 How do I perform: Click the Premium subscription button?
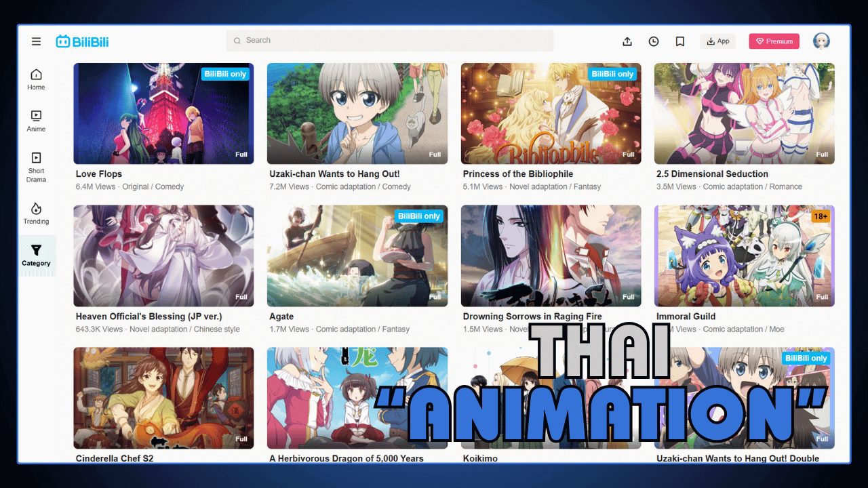pos(774,41)
